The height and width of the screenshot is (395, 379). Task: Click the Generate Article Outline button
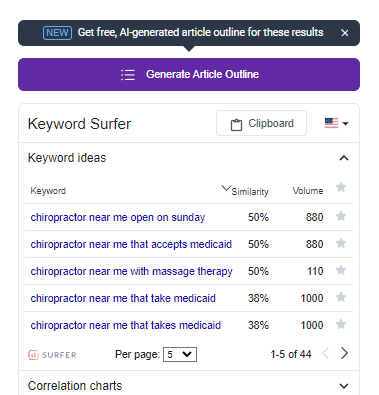point(189,74)
